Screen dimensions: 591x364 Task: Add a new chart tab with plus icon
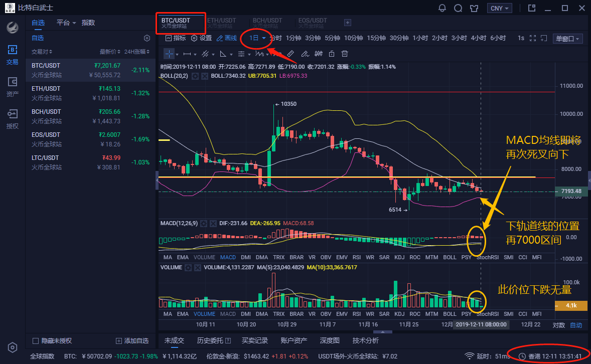pos(348,23)
